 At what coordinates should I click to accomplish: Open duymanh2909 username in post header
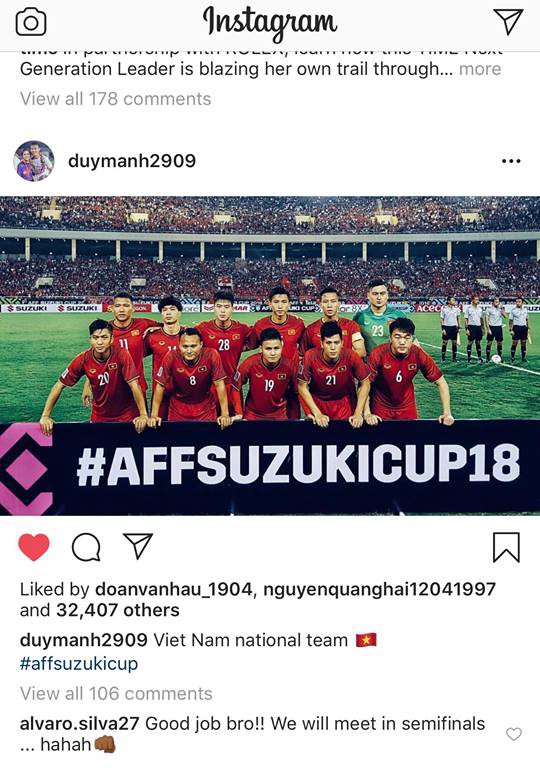pos(132,161)
